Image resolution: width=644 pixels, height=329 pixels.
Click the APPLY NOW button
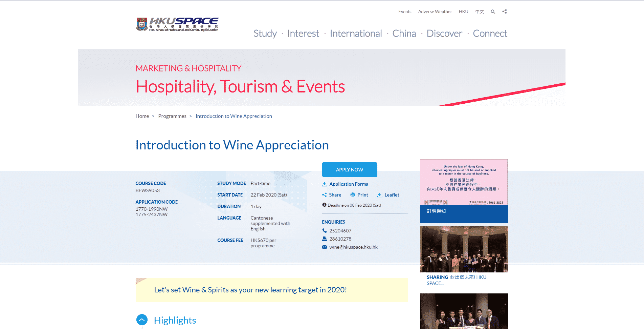tap(350, 170)
